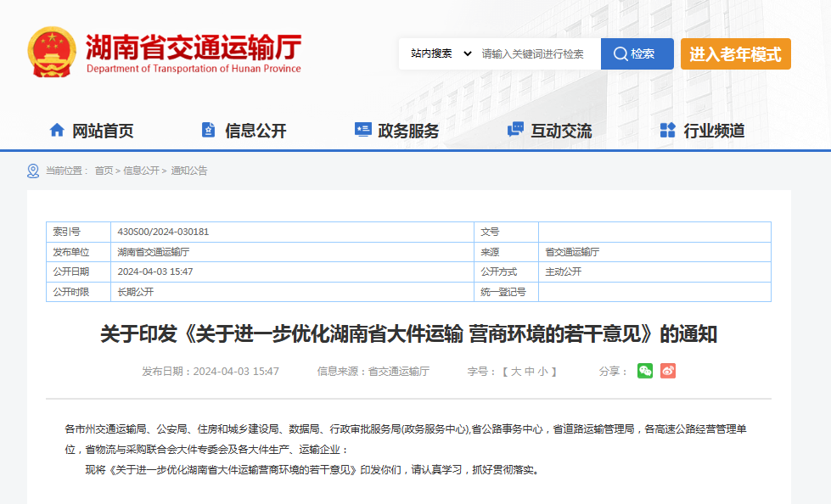Open the 政务服务 navigation menu
Screen dimensions: 831x504
[x=408, y=131]
